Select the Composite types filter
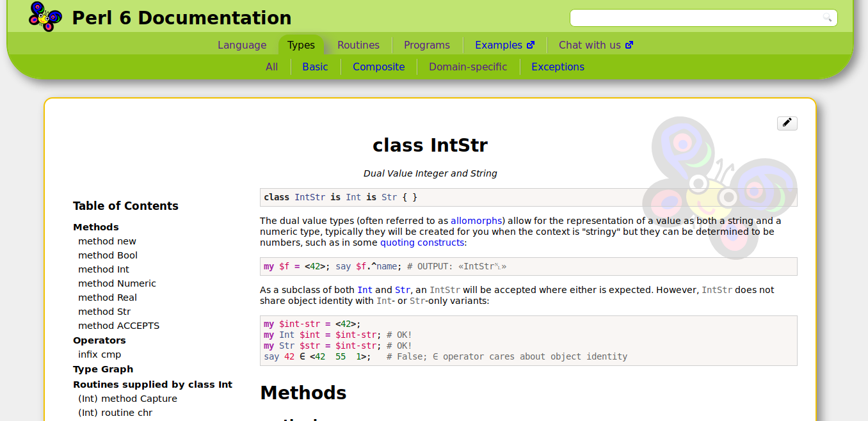Image resolution: width=868 pixels, height=421 pixels. pos(378,67)
